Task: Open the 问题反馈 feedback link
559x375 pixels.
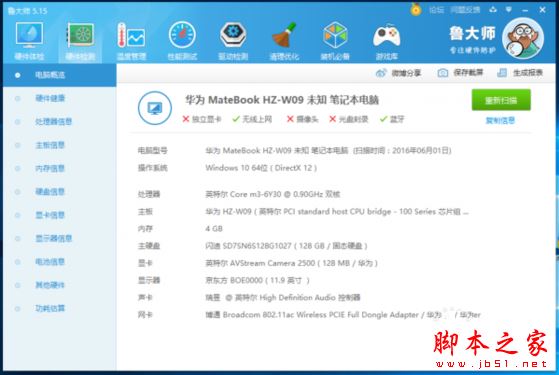Action: pos(465,10)
